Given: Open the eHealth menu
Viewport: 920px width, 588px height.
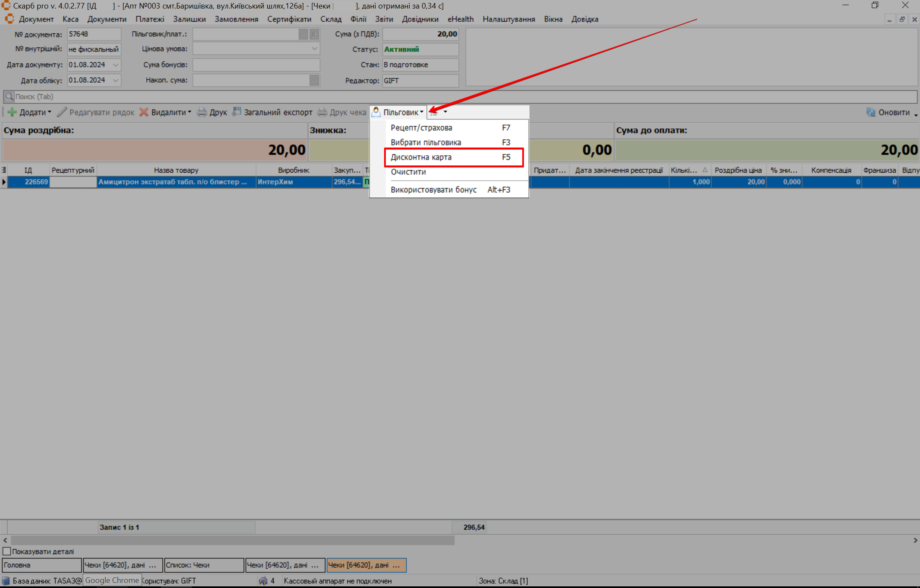Looking at the screenshot, I should pos(460,19).
